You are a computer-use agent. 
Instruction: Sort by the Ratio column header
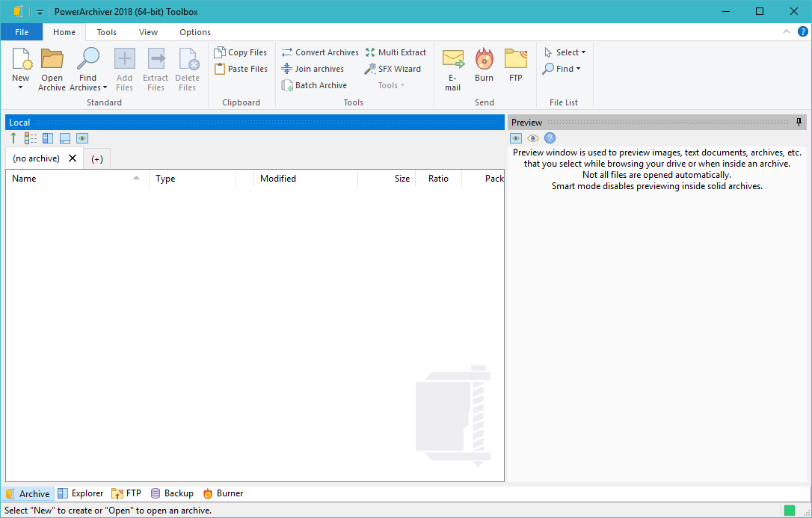(x=439, y=179)
